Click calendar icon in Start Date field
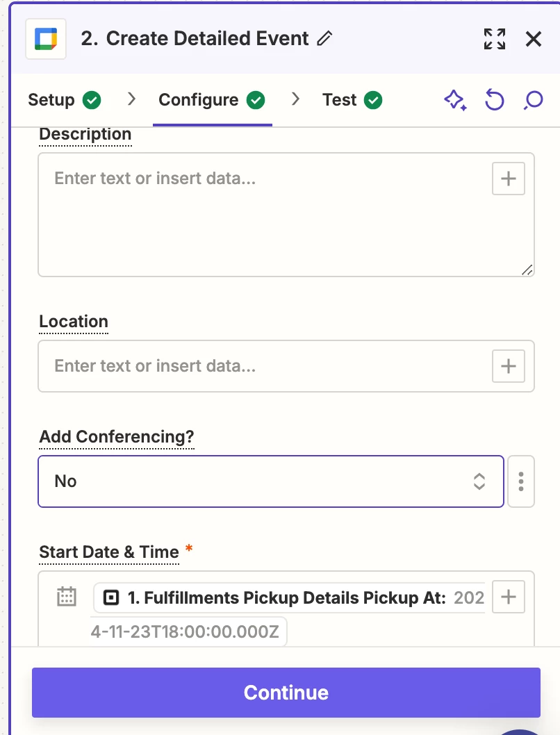The height and width of the screenshot is (735, 560). pos(67,597)
